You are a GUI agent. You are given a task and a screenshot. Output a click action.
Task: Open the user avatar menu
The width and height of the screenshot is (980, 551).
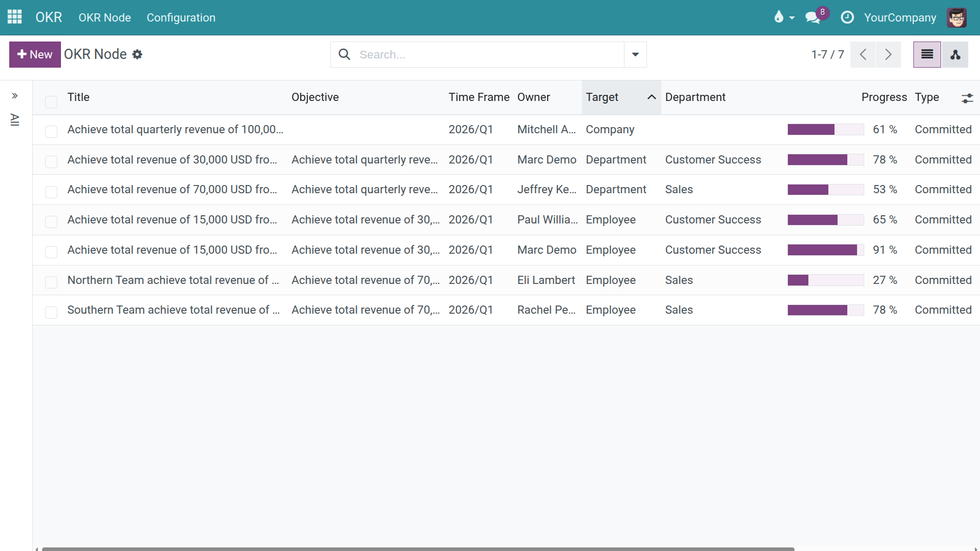pos(956,17)
